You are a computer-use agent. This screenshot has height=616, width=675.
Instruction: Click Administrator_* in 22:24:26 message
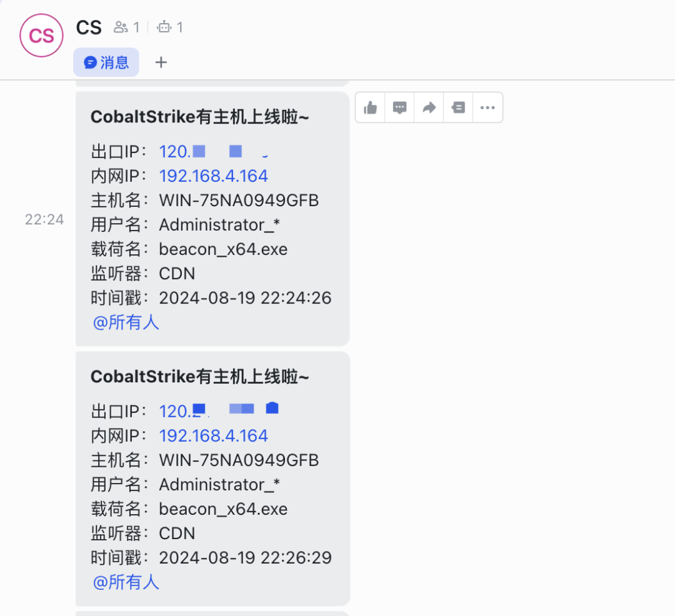pyautogui.click(x=219, y=225)
